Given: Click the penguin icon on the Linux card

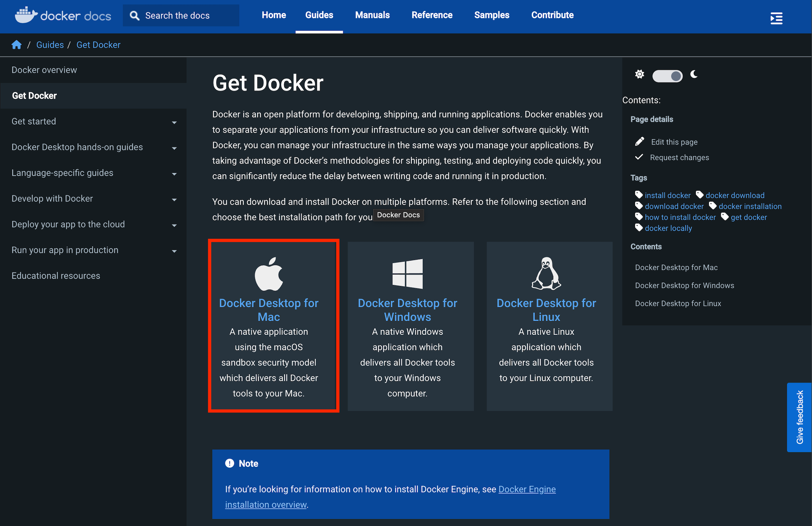Looking at the screenshot, I should [546, 273].
